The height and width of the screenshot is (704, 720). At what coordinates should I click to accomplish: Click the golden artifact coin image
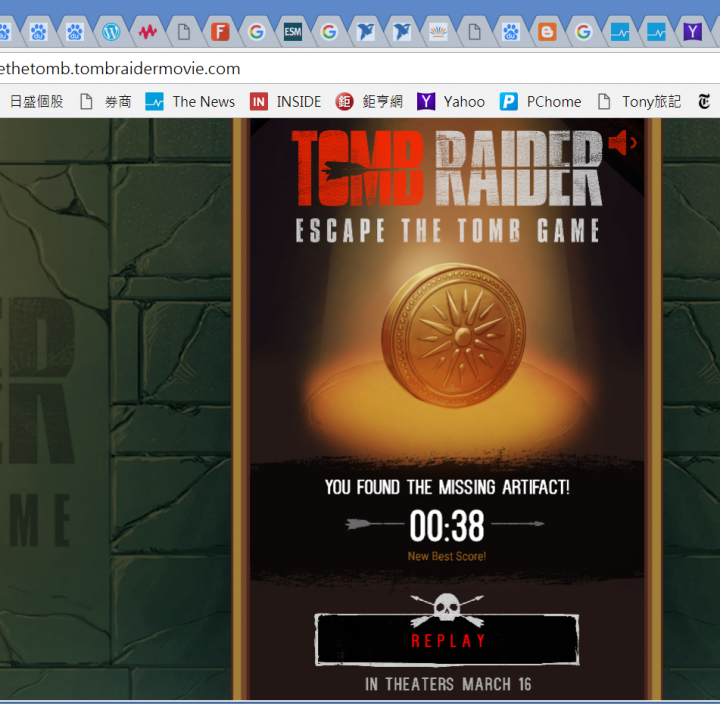coord(454,335)
